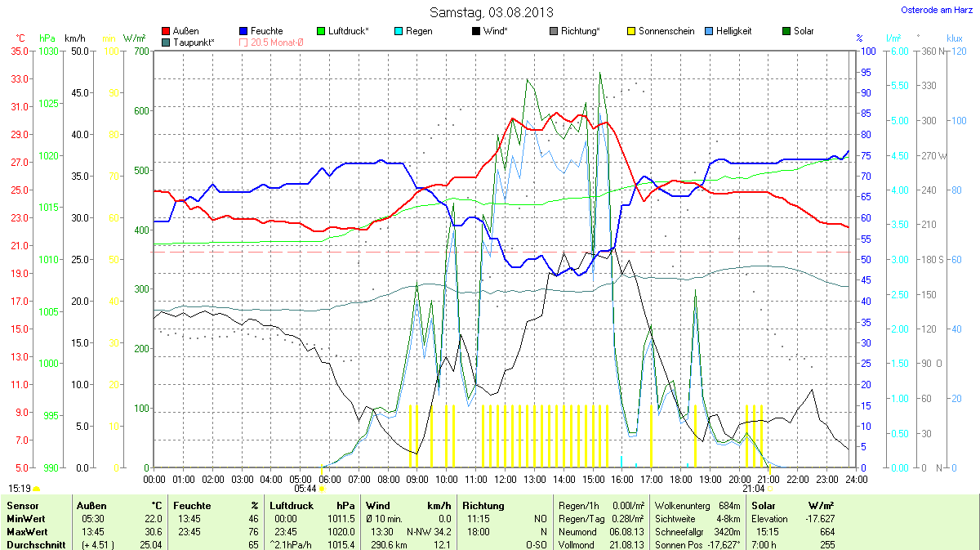Select the Sensor column header
The width and height of the screenshot is (980, 550).
(x=22, y=506)
